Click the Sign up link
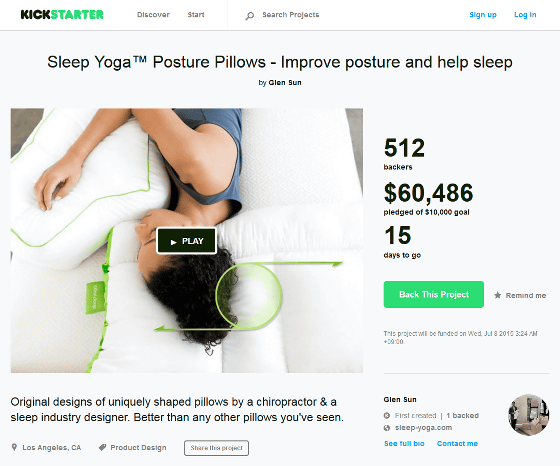This screenshot has width=560, height=466. coord(483,15)
